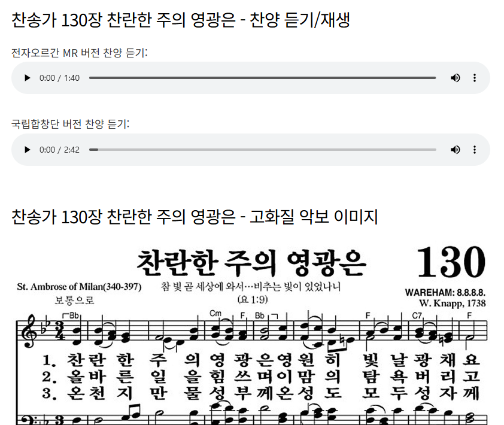Play the 전자오르간 MR audio track

click(28, 78)
